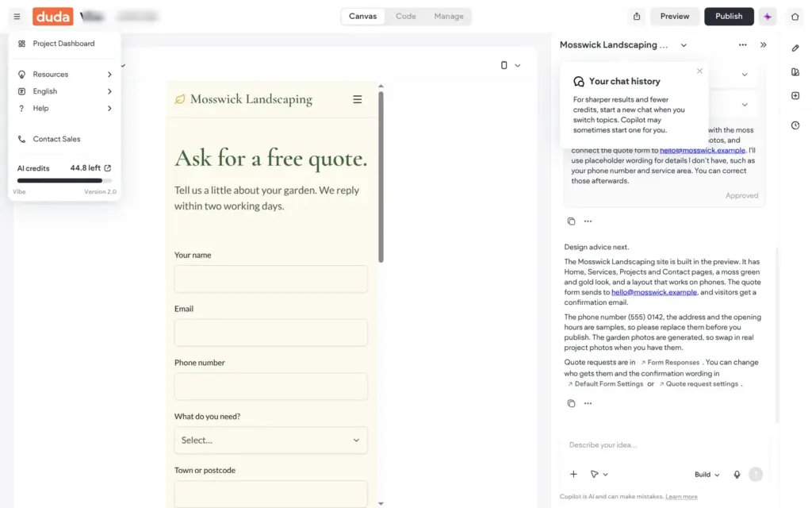Click the send arrow button in the chat input
Image resolution: width=812 pixels, height=508 pixels.
[756, 475]
